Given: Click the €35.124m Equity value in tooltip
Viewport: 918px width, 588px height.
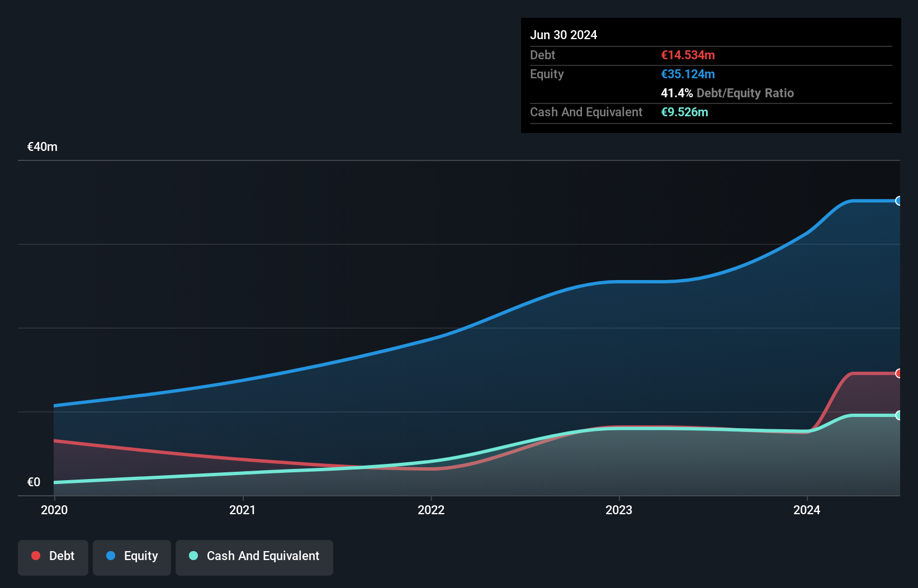Looking at the screenshot, I should pyautogui.click(x=688, y=74).
